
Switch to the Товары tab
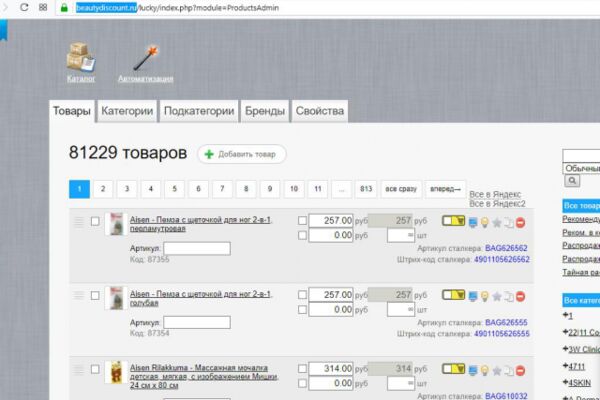click(x=72, y=111)
